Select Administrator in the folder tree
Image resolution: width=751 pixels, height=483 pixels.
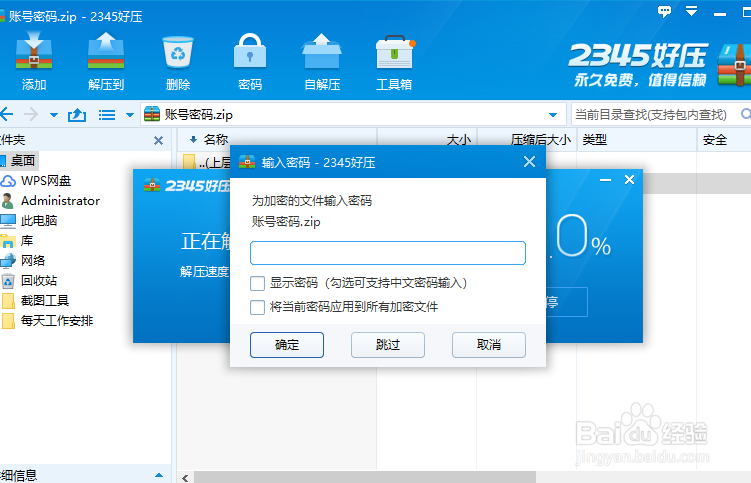60,201
